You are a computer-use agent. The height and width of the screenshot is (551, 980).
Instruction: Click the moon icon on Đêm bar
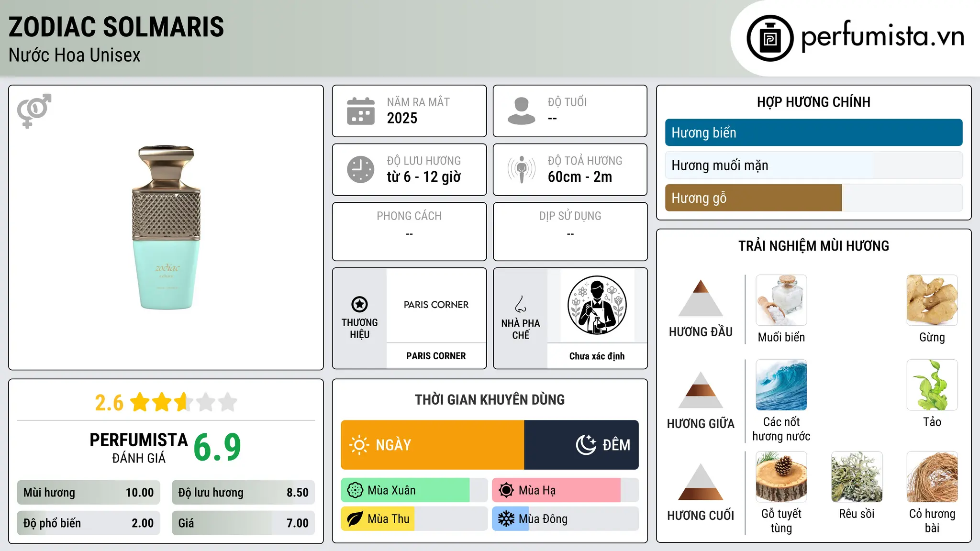[586, 445]
